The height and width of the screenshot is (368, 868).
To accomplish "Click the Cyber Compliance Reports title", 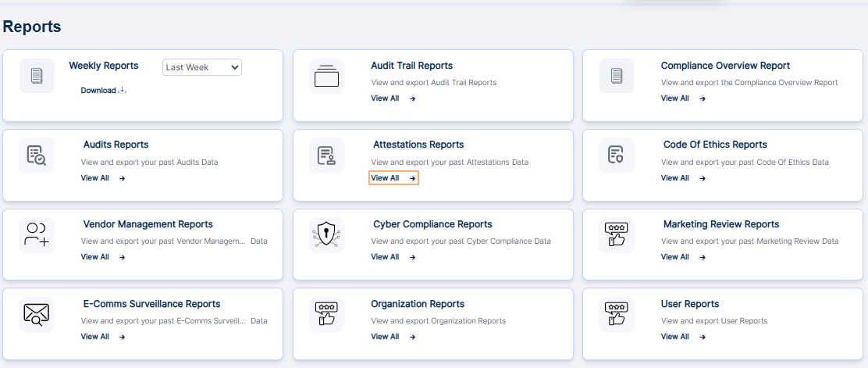I will [x=432, y=224].
